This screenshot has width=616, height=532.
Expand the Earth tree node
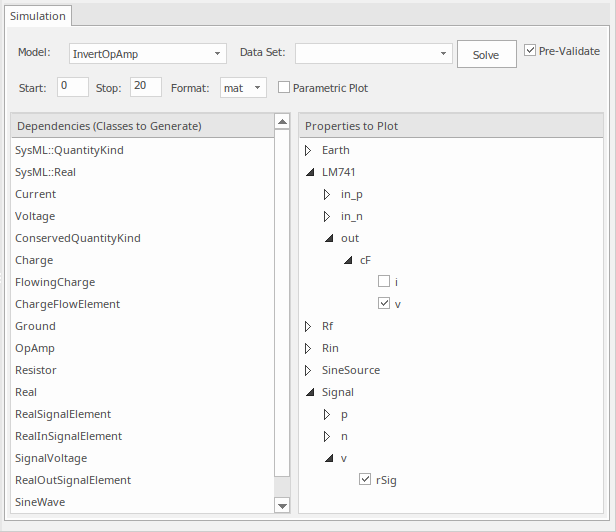tap(308, 150)
